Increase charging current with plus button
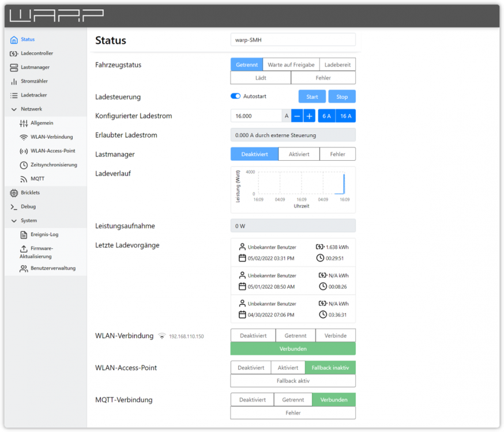Screen dimensions: 504x432 [x=310, y=116]
